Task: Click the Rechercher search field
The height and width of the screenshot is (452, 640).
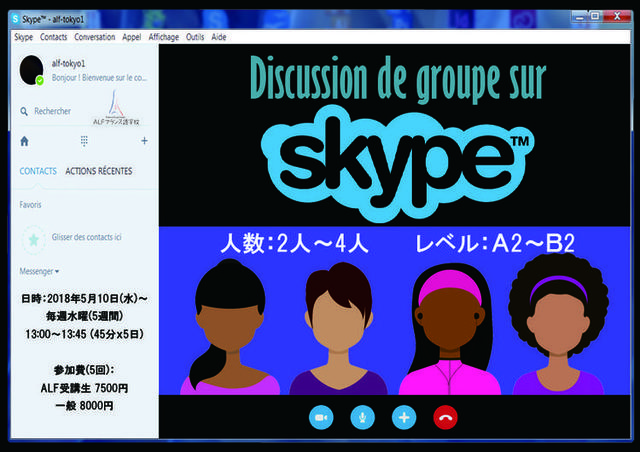Action: [x=52, y=111]
